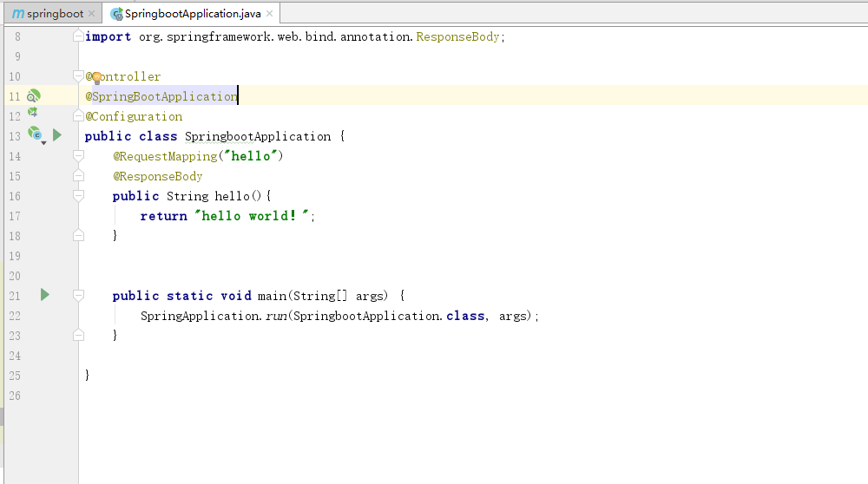This screenshot has height=484, width=868.
Task: Click the SpringbootApplication class name on line 13
Action: [x=258, y=136]
